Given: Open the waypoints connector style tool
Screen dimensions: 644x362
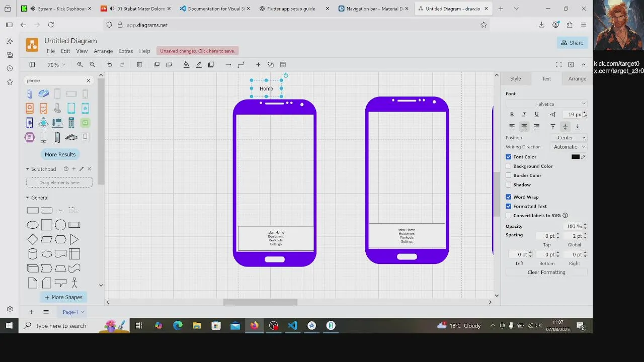Looking at the screenshot, I should point(241,64).
